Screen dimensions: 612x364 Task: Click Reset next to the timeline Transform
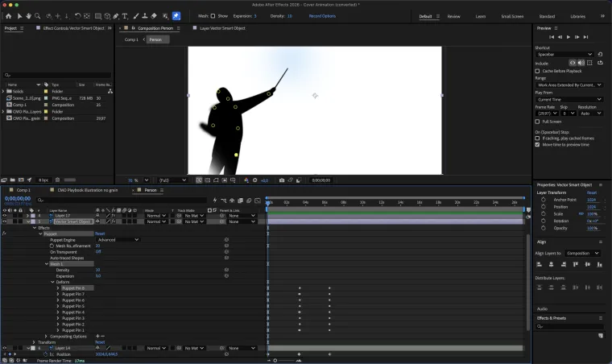(100, 342)
